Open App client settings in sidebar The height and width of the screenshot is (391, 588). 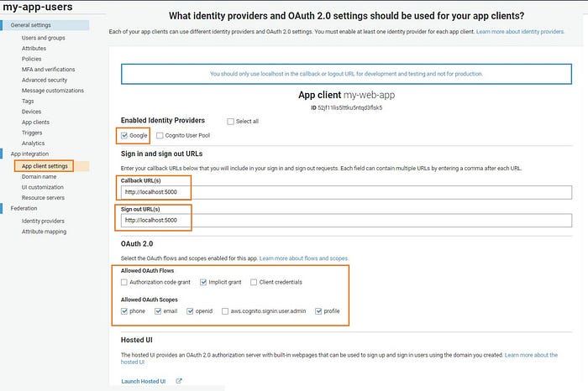click(45, 166)
